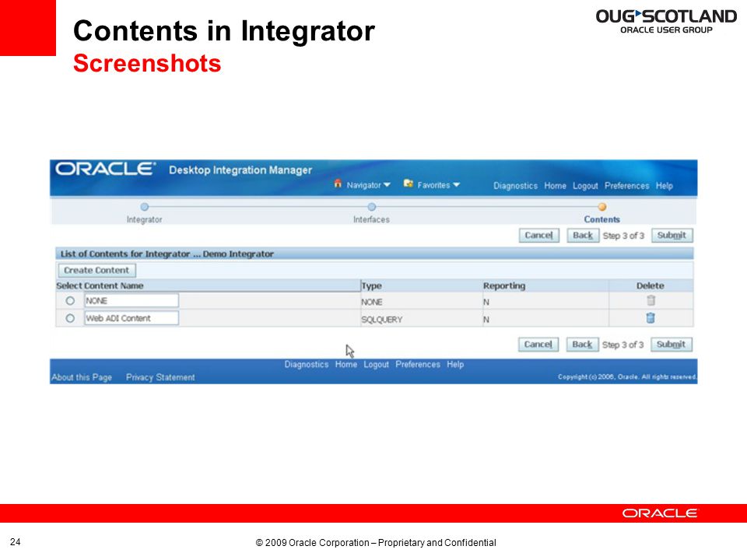The image size is (747, 560).
Task: Click the Desktop Integration Manager title
Action: [240, 170]
